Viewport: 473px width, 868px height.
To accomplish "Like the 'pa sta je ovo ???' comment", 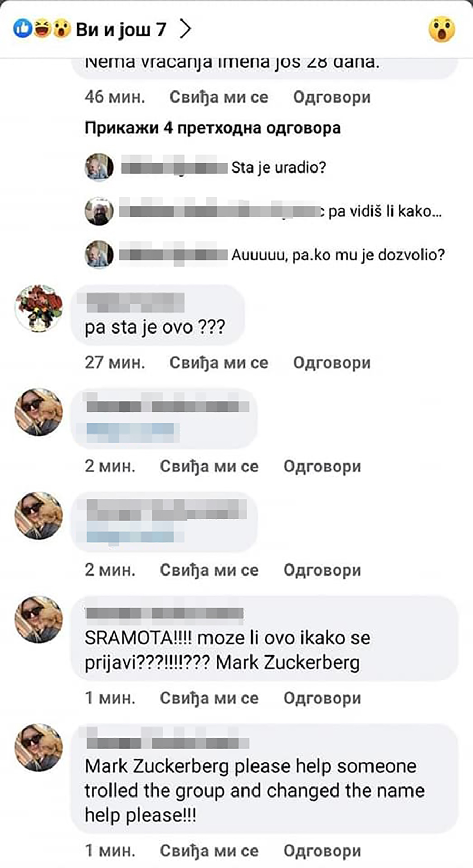I will 218,363.
